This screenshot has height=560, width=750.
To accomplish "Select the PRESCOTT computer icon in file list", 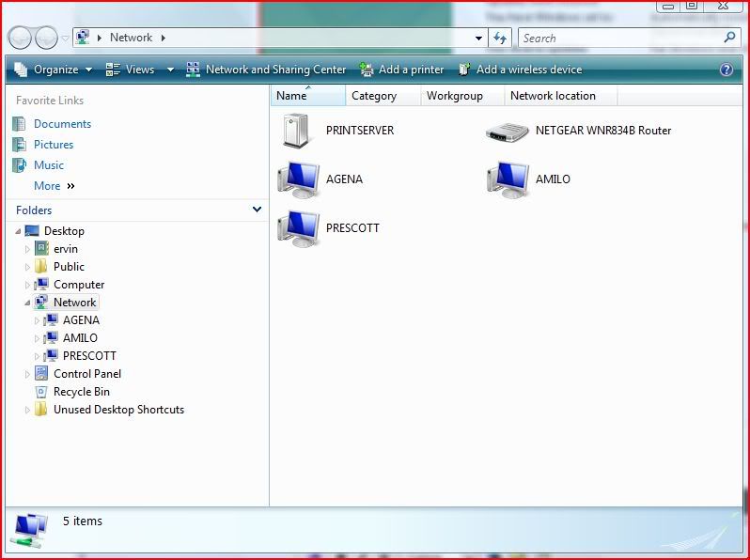I will [x=299, y=228].
